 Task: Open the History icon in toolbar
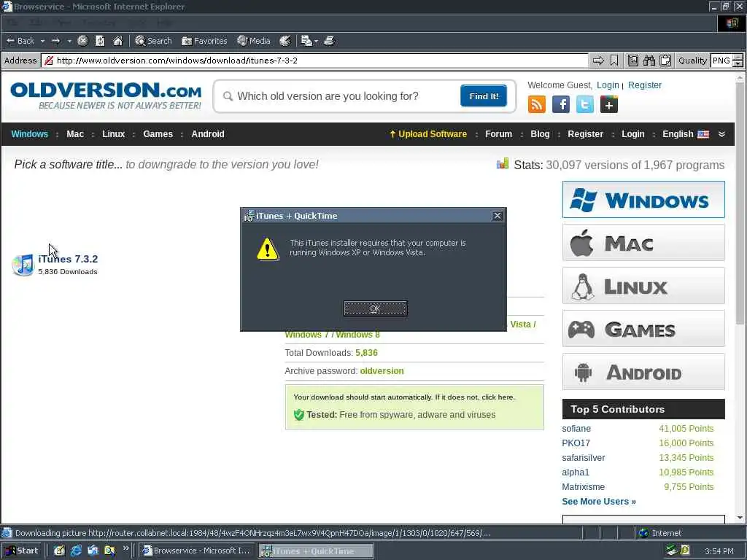click(x=285, y=41)
